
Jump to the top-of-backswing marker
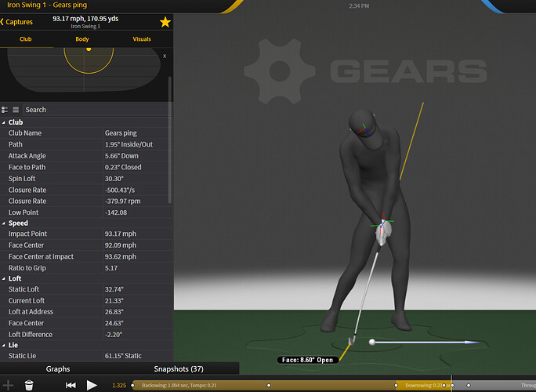[396, 385]
